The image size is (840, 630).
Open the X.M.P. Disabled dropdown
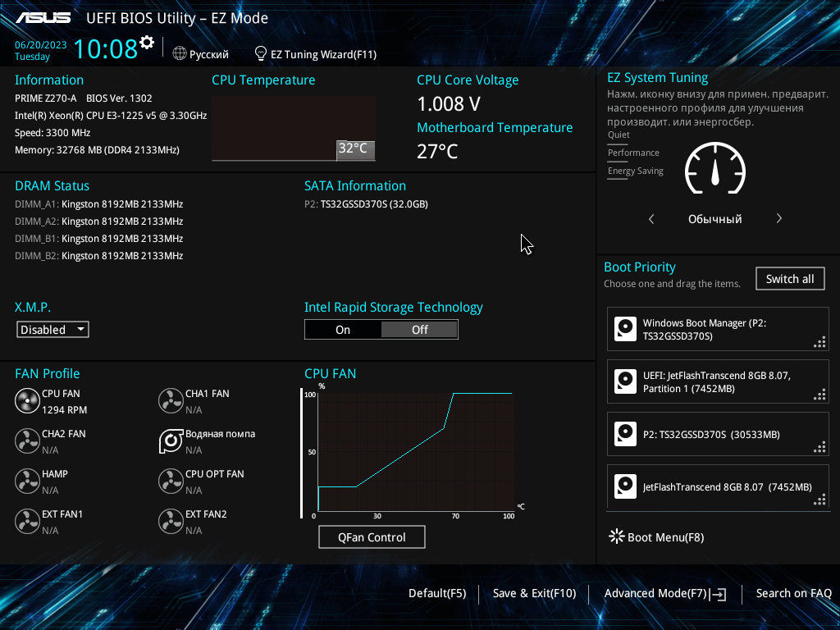52,330
